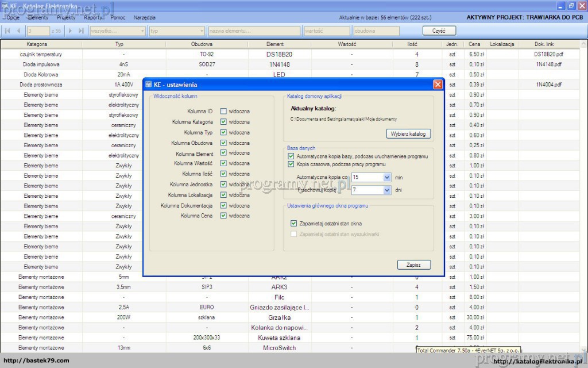Open the wszystko category filter dropdown
588x368 pixels.
(x=142, y=31)
